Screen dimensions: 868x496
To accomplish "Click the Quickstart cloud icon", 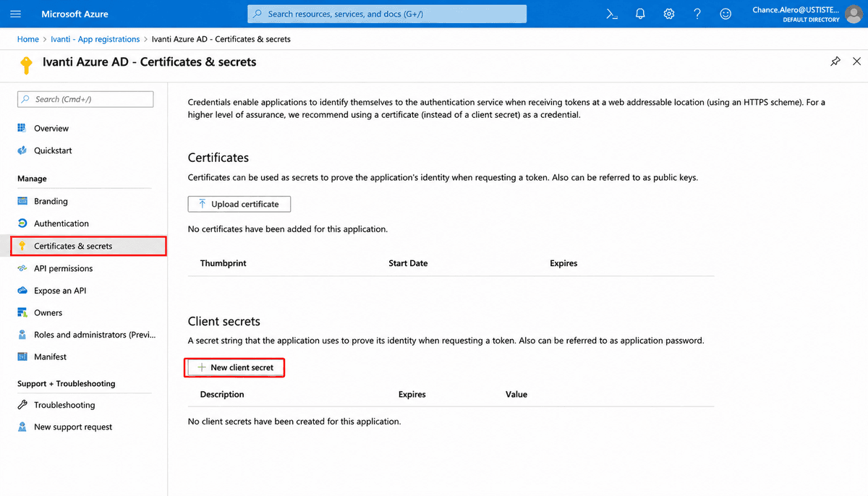I will point(22,150).
